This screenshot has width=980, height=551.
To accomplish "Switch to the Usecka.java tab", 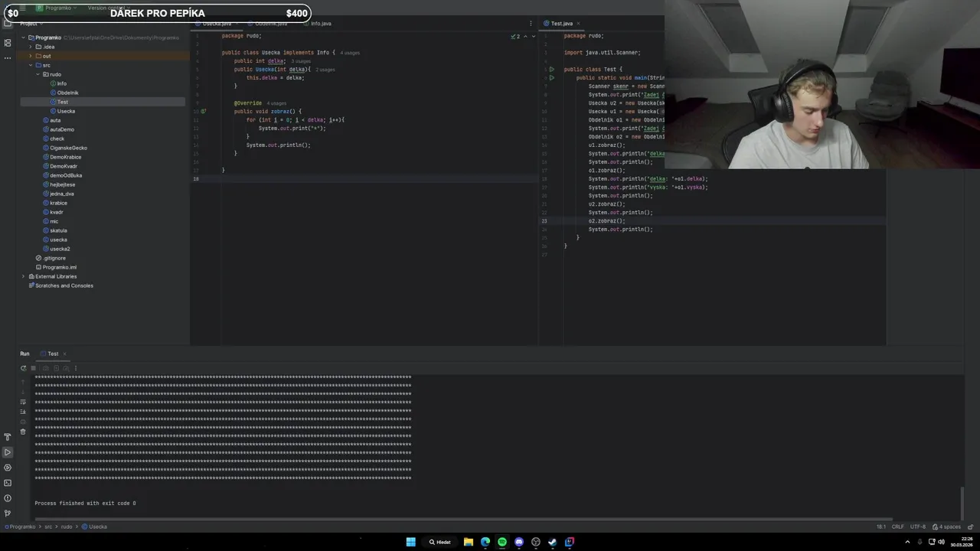I will (x=217, y=24).
